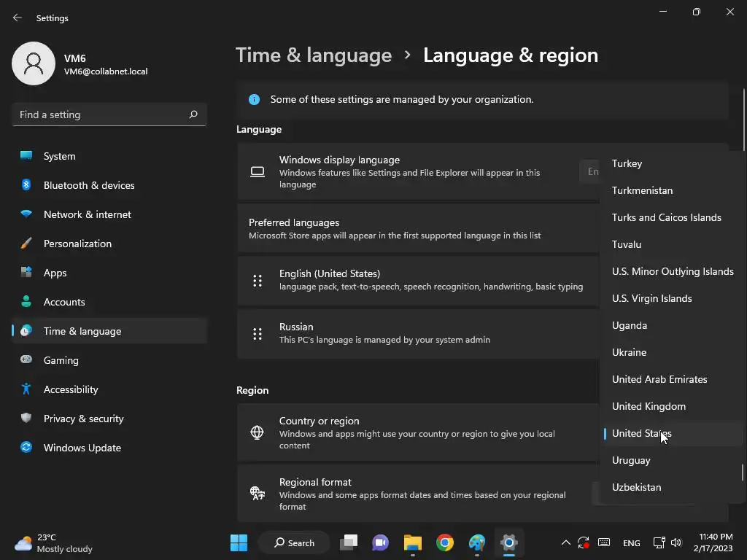Image resolution: width=747 pixels, height=560 pixels.
Task: Select Time & language in sidebar
Action: (109, 331)
